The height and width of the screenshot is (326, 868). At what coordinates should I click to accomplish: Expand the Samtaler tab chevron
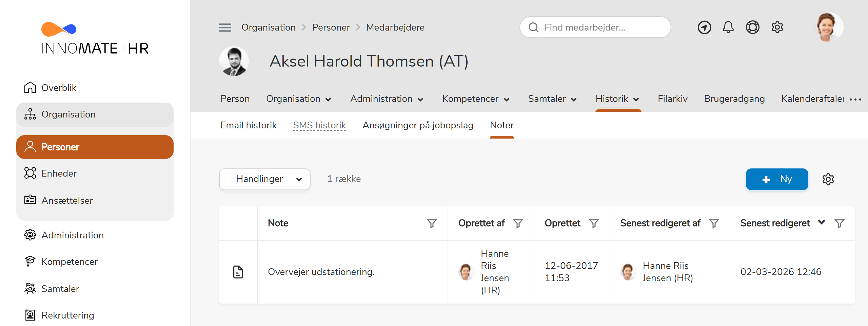pyautogui.click(x=574, y=99)
